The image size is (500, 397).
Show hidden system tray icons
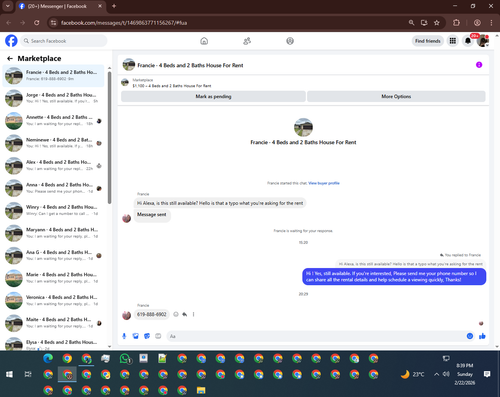coord(436,374)
